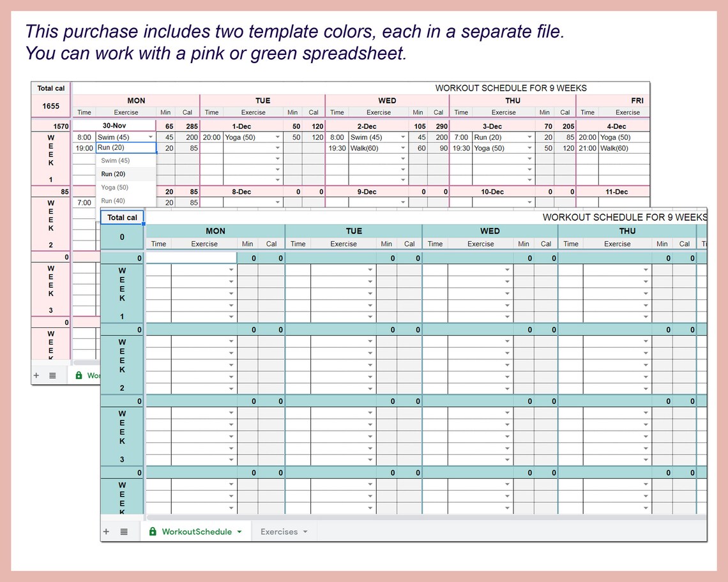728x582 pixels.
Task: Open the all-sheets list in the green spreadsheet
Action: click(125, 531)
